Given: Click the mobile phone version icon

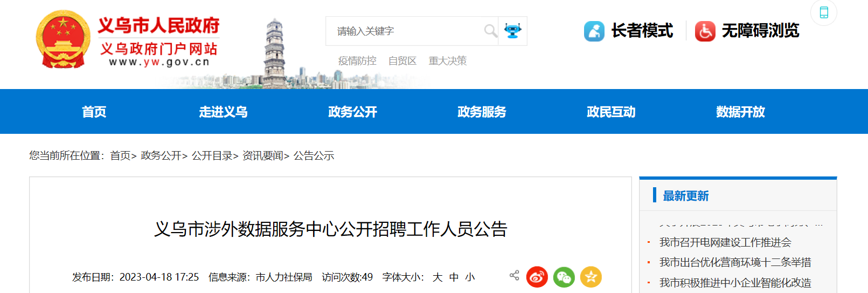Looking at the screenshot, I should coord(824,12).
